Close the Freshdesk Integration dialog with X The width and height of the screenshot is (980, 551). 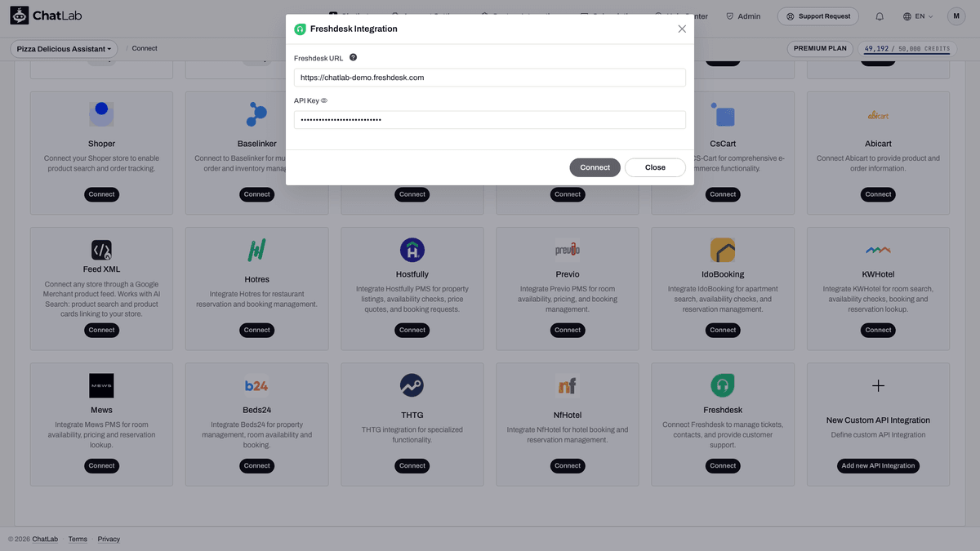pyautogui.click(x=682, y=29)
